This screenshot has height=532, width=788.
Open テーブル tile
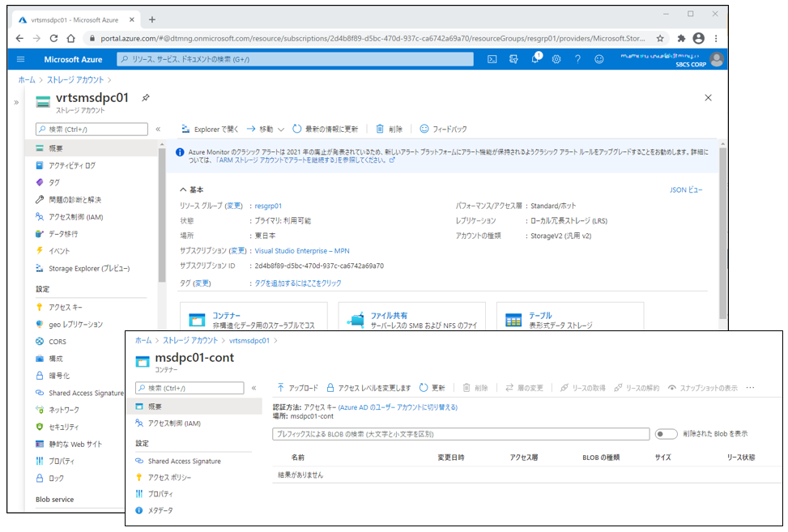(x=570, y=317)
